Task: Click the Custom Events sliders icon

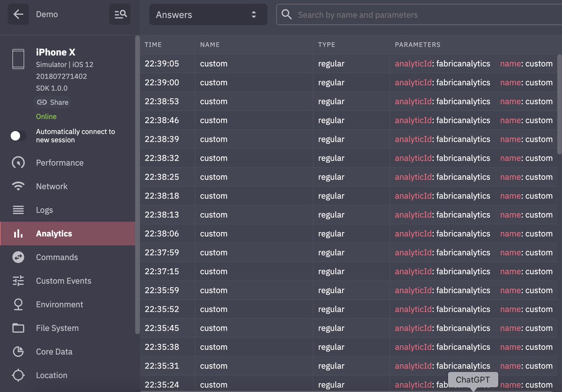Action: [18, 281]
